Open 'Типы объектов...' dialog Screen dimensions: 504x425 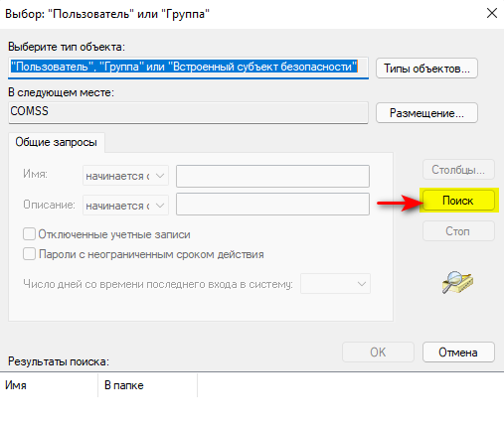point(426,69)
